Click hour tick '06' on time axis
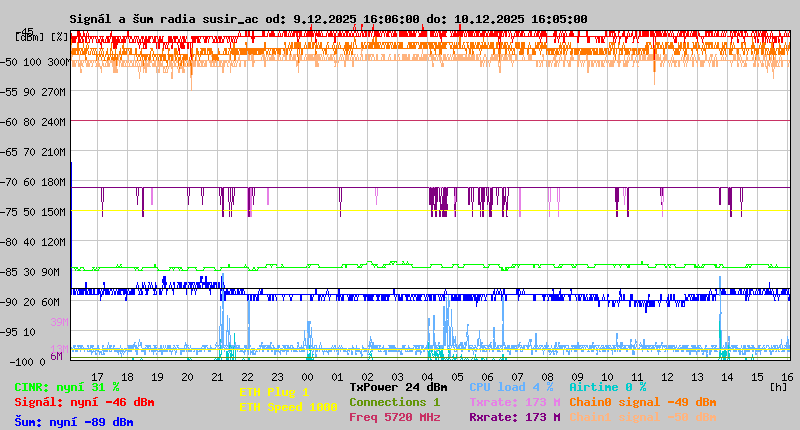 [x=487, y=377]
